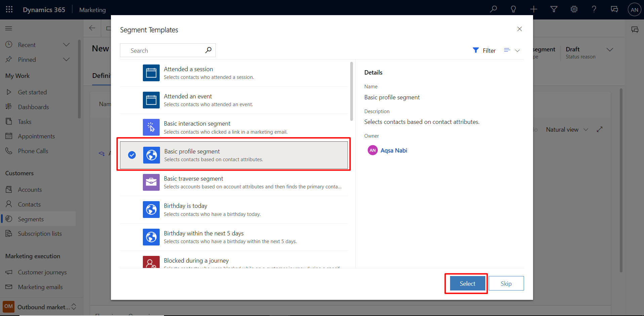The height and width of the screenshot is (316, 644).
Task: Open the Filter in the Segment Templates dialog
Action: tap(484, 50)
